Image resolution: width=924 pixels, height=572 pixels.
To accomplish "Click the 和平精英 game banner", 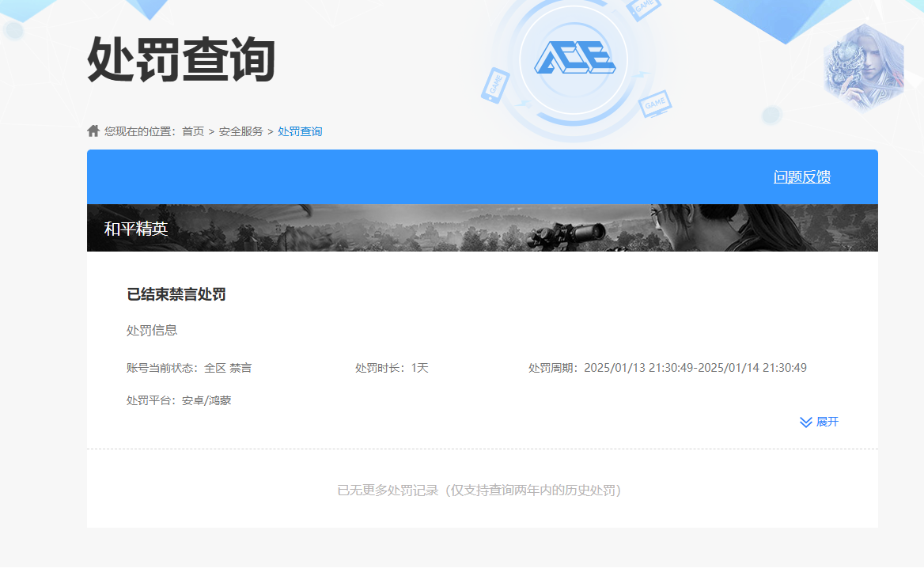I will tap(482, 228).
